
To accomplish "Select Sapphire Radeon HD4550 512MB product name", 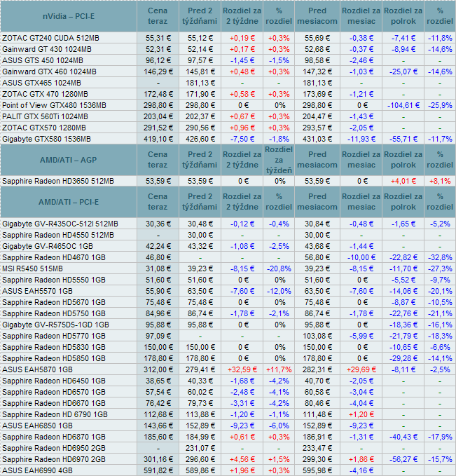I will [x=58, y=236].
